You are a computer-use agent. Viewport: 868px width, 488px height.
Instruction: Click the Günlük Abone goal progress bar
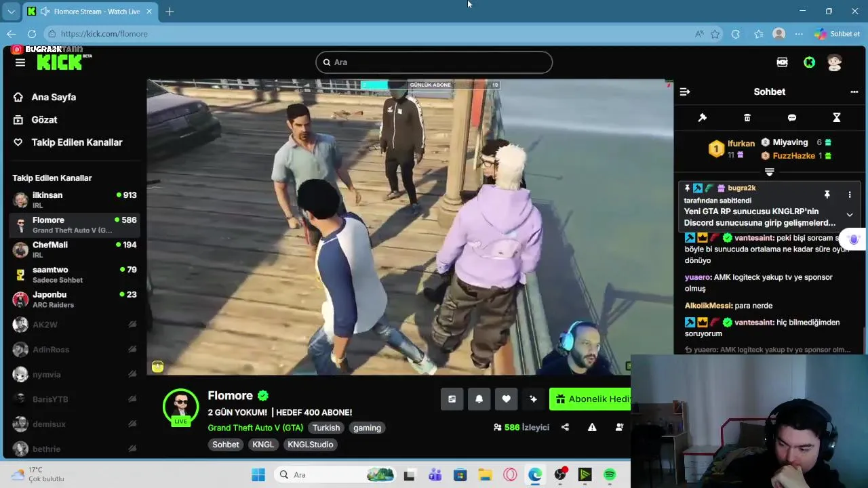(x=431, y=85)
